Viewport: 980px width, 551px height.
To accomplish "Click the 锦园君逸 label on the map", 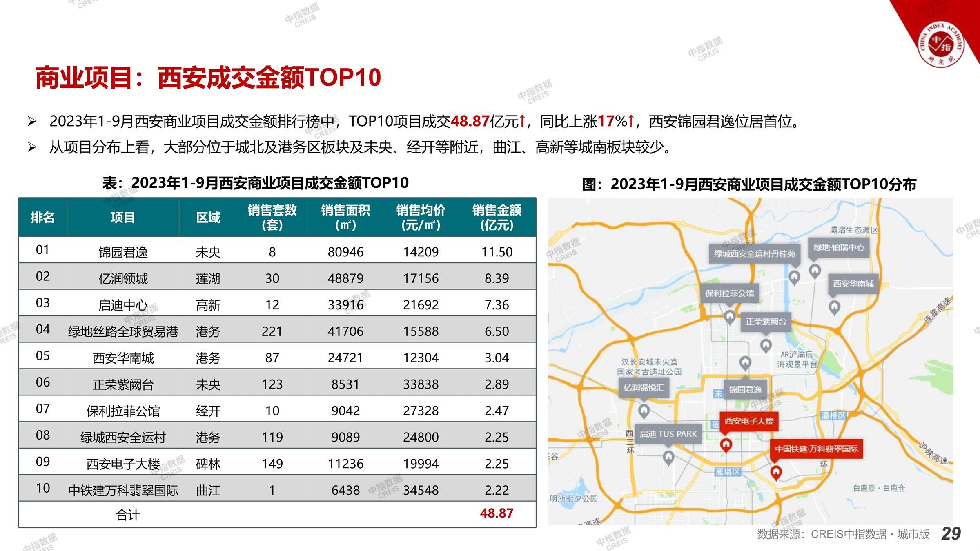I will click(745, 389).
